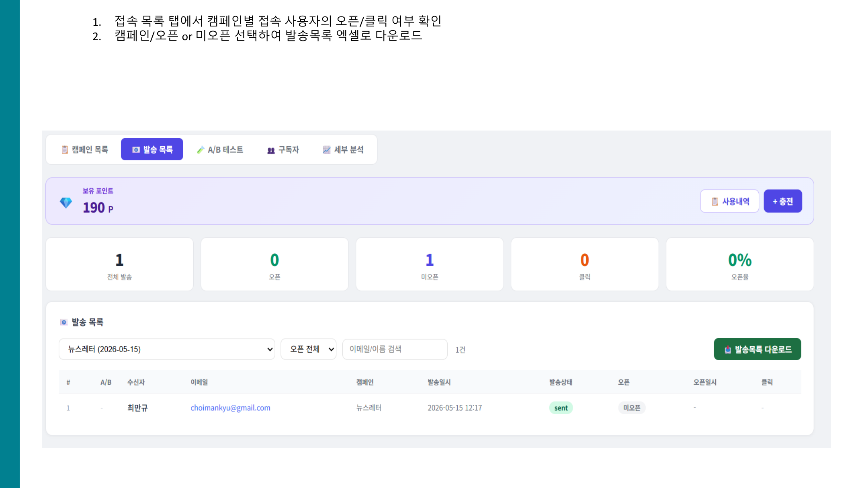Click the chart icon on 세부 분석
Image resolution: width=868 pixels, height=488 pixels.
(x=327, y=149)
